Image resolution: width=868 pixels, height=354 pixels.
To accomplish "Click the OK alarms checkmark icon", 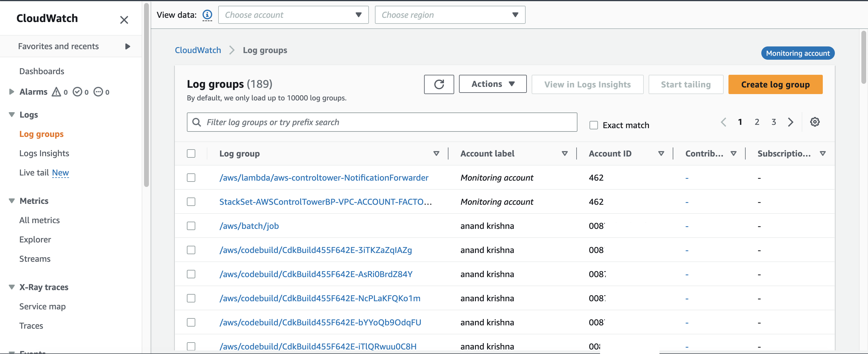I will coord(77,92).
